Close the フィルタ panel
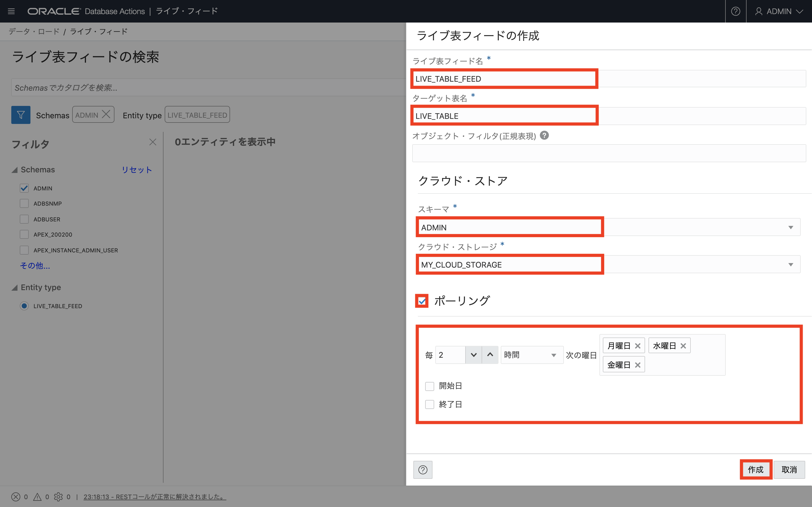The width and height of the screenshot is (812, 507). click(x=153, y=142)
